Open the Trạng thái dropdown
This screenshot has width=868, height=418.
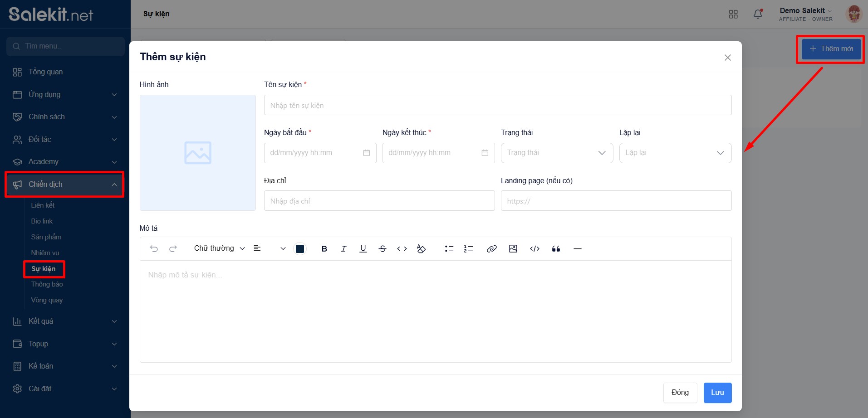pyautogui.click(x=557, y=153)
